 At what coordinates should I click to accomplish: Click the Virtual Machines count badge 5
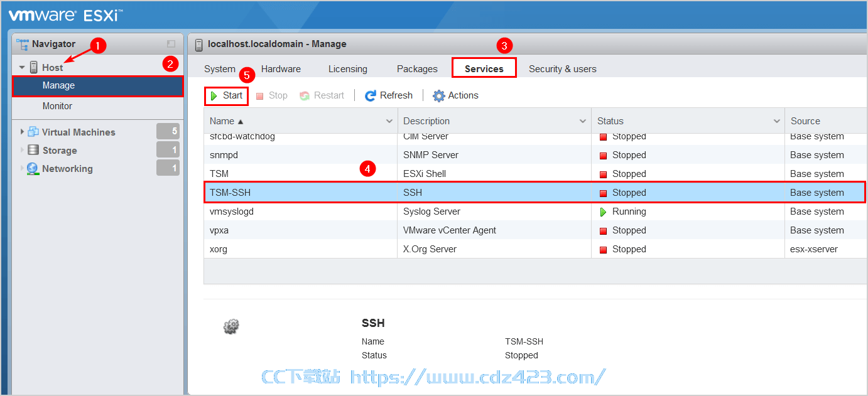tap(168, 131)
